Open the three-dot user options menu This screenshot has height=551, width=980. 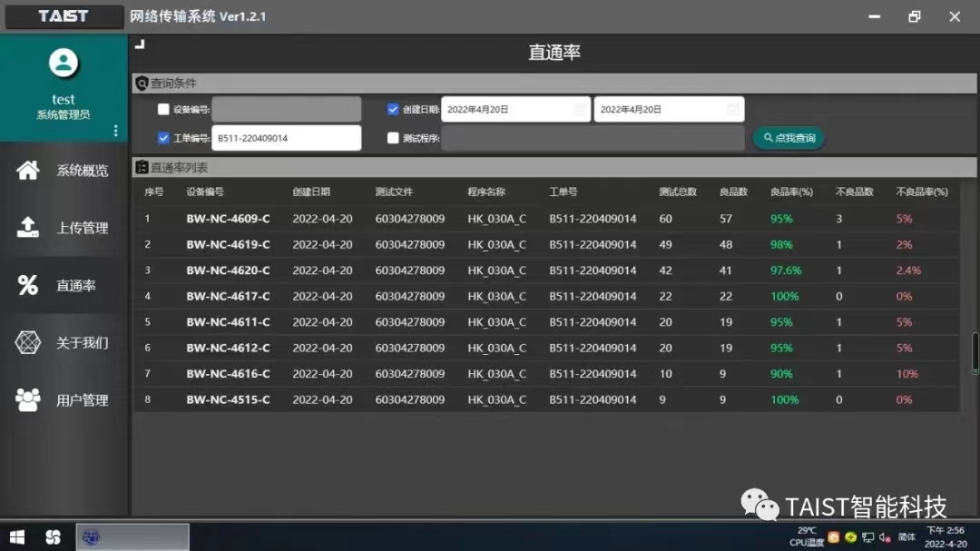pyautogui.click(x=115, y=130)
